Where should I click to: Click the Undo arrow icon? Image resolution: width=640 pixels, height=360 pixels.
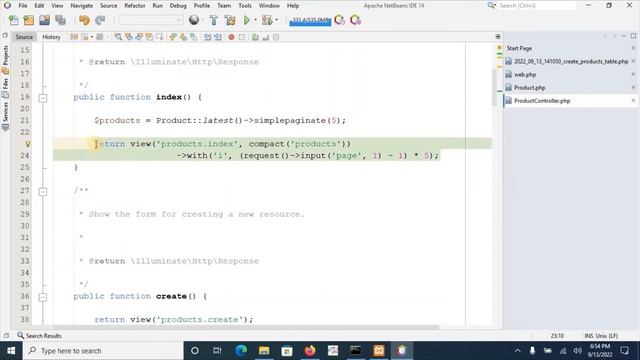tap(84, 20)
